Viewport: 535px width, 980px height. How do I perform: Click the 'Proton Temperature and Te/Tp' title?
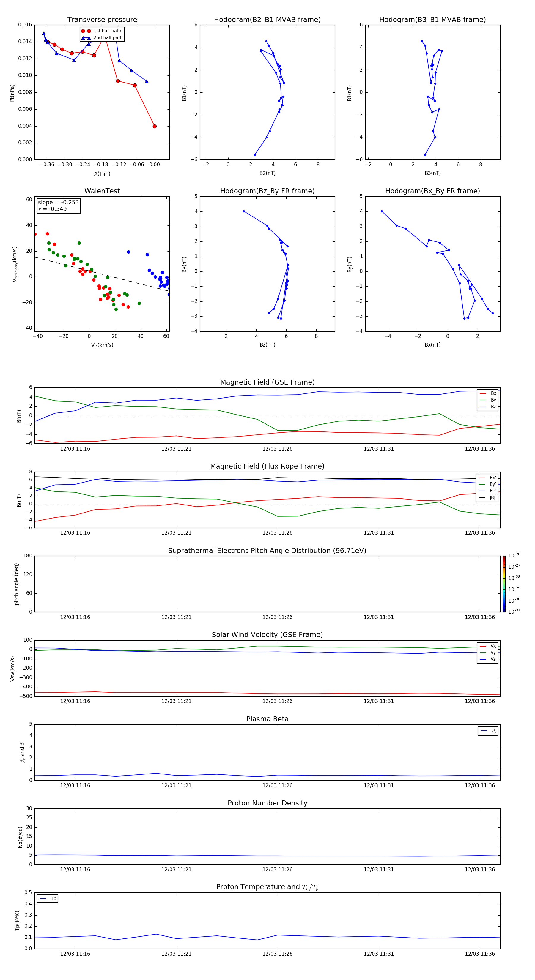point(267,887)
